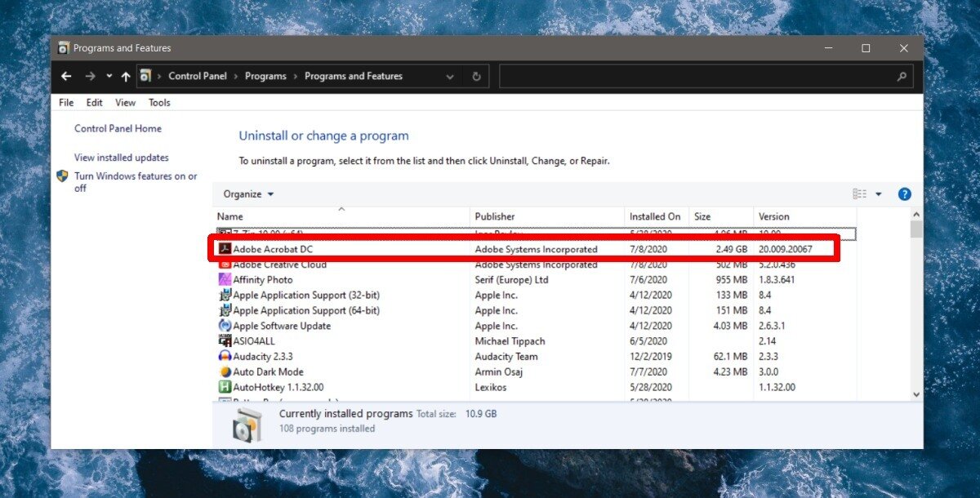The width and height of the screenshot is (980, 498).
Task: Click the Apple Software Update icon
Action: 225,325
